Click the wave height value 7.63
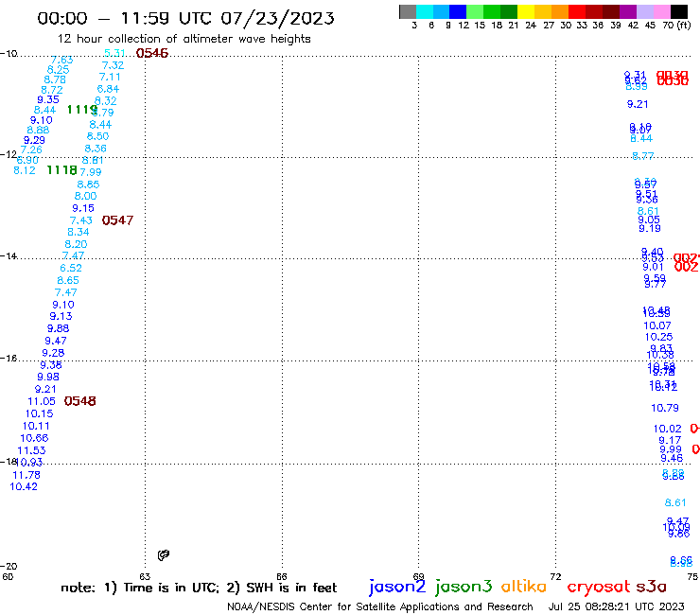Viewport: 700px width, 615px height. (61, 60)
